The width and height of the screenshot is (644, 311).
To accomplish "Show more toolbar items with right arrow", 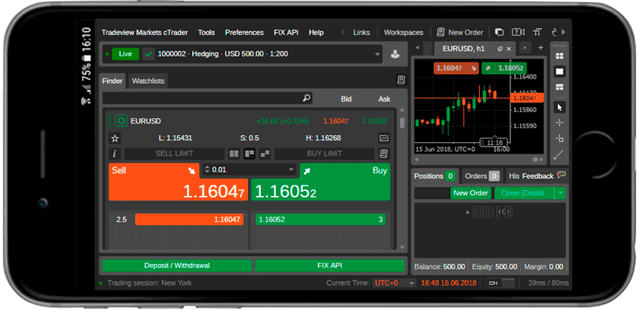I will pyautogui.click(x=564, y=32).
